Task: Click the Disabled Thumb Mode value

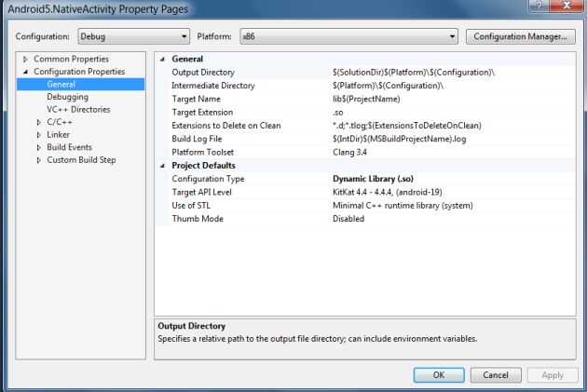Action: (x=453, y=219)
